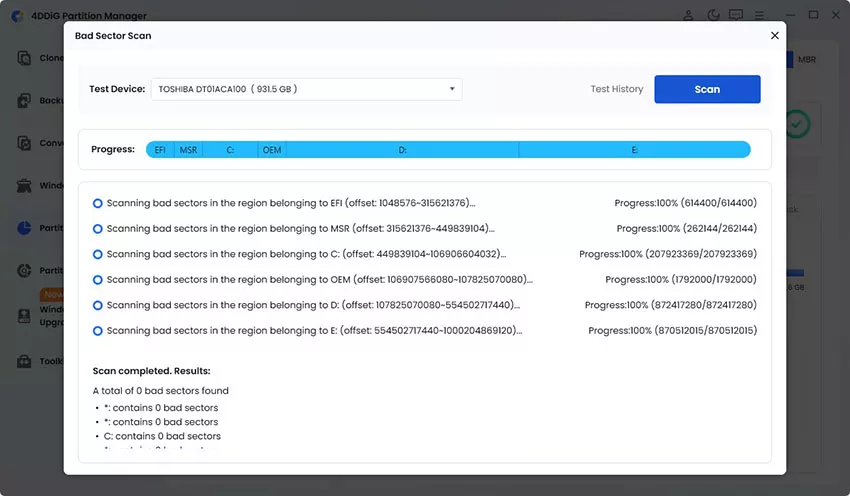Click the Windows migration icon in sidebar
850x496 pixels.
[x=24, y=185]
